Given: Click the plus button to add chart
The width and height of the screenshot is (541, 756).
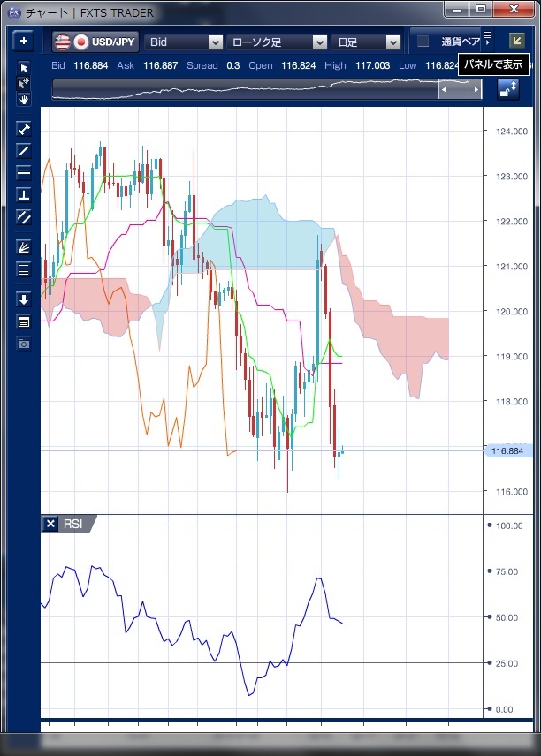Looking at the screenshot, I should pyautogui.click(x=24, y=42).
